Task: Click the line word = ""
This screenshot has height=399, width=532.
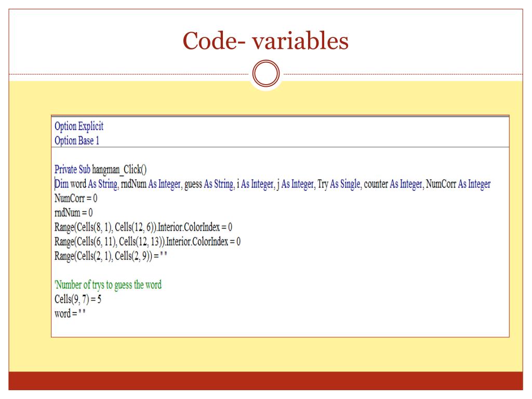Action: 70,313
